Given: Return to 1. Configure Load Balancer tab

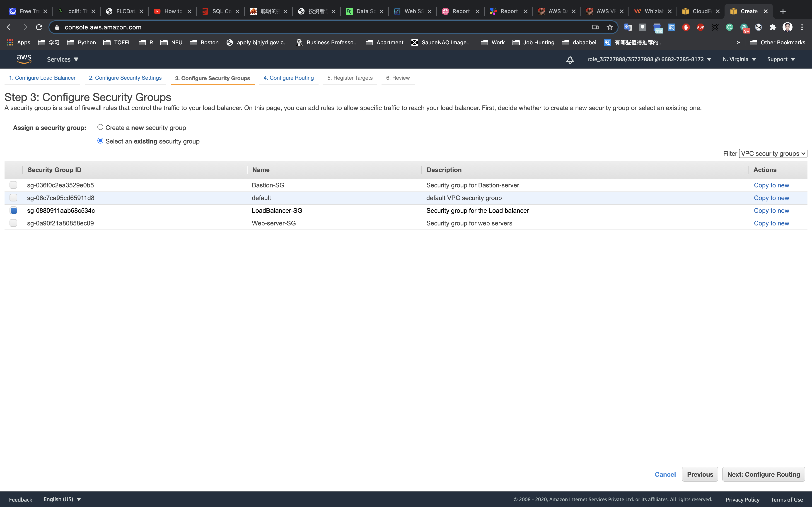Looking at the screenshot, I should [x=42, y=78].
